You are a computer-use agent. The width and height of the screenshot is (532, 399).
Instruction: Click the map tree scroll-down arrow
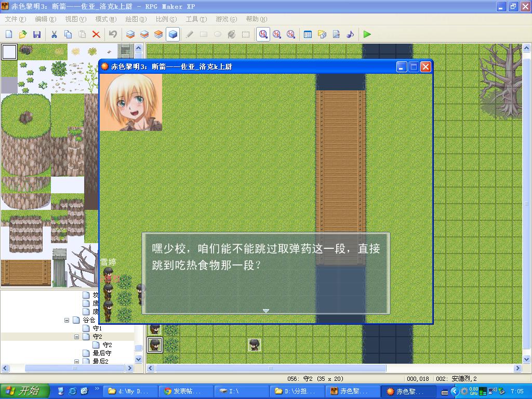[x=138, y=359]
